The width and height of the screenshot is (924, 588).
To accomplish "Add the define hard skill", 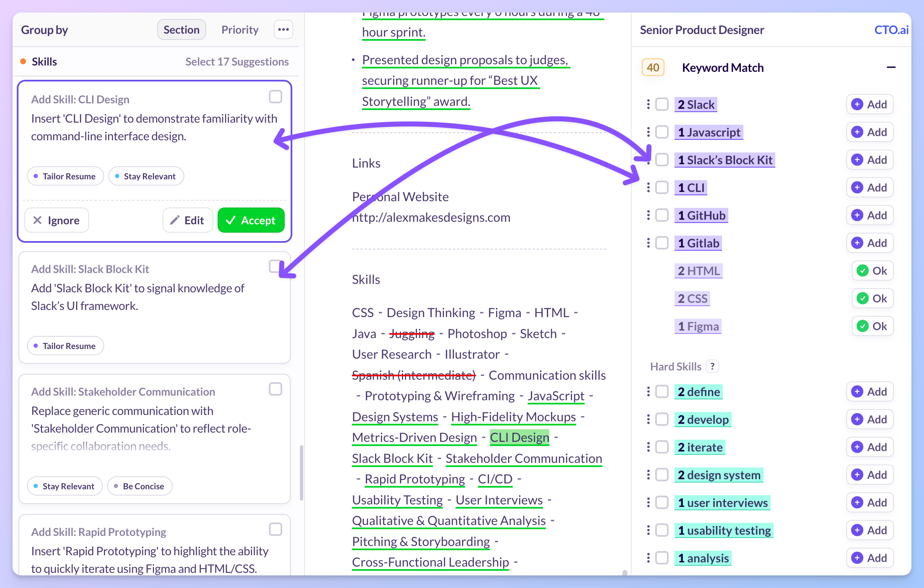I will [869, 391].
